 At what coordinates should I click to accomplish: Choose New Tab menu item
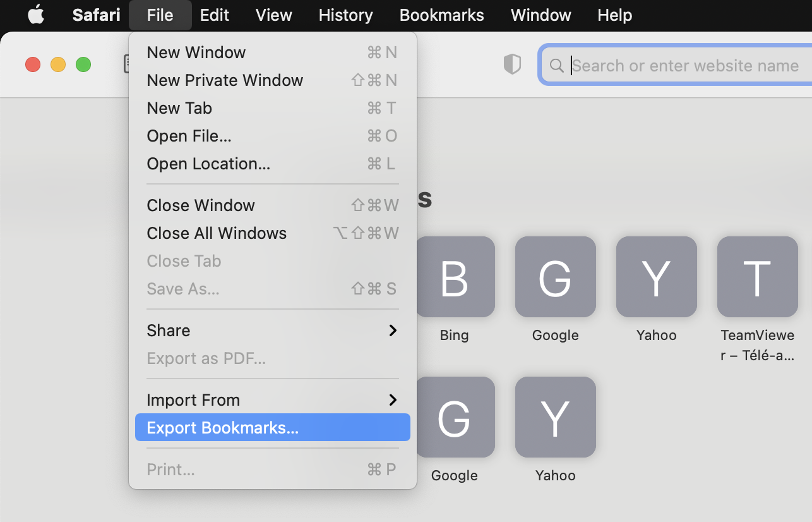click(x=273, y=108)
